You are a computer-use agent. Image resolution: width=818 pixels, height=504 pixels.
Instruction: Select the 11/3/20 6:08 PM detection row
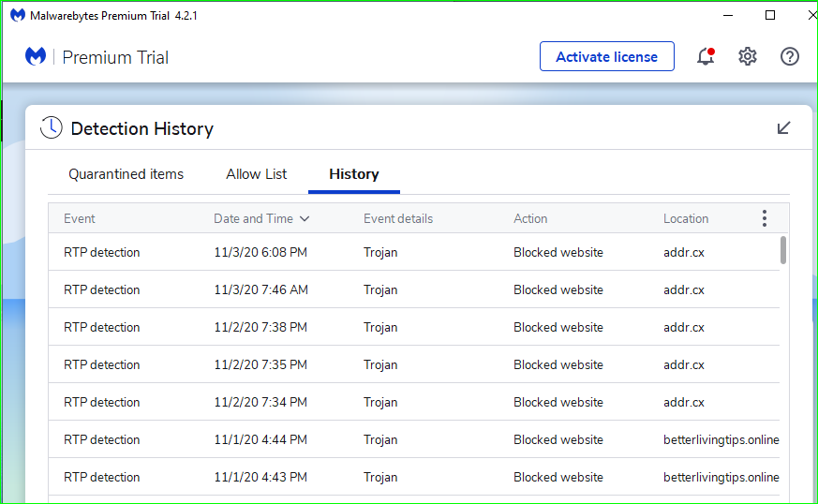click(414, 252)
